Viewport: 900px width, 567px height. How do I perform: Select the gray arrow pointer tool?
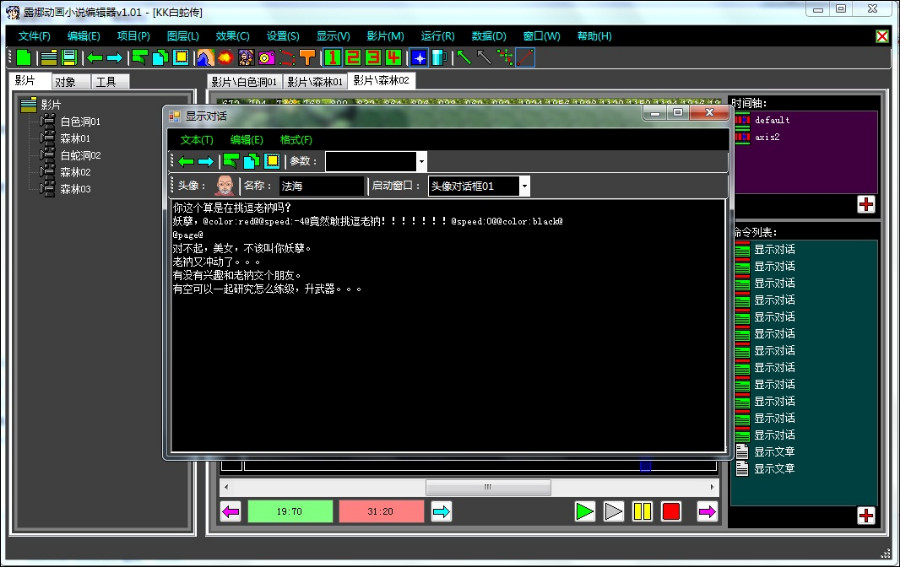(x=484, y=57)
